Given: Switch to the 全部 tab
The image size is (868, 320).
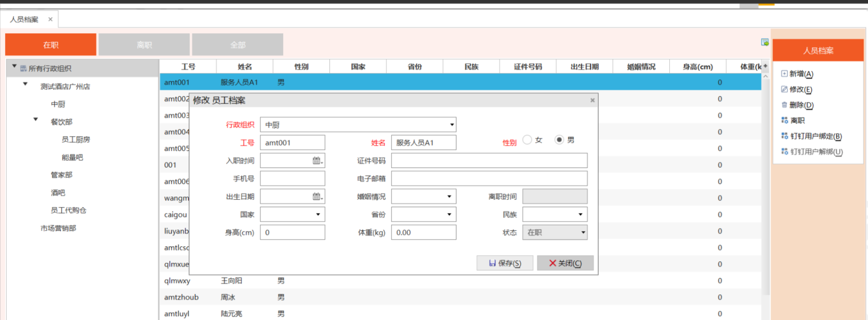Looking at the screenshot, I should pyautogui.click(x=237, y=45).
